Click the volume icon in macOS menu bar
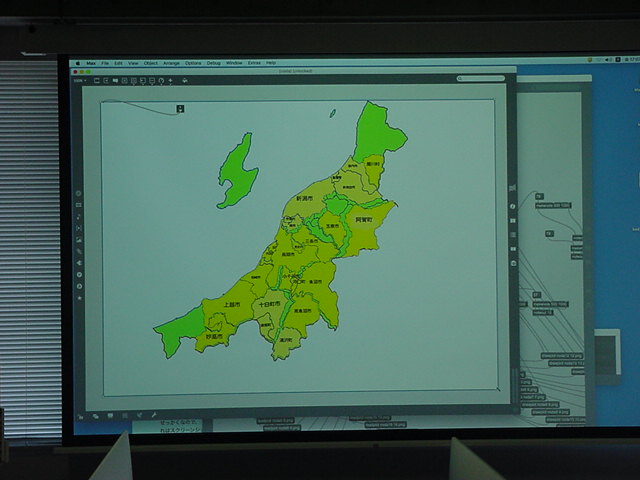Image resolution: width=640 pixels, height=480 pixels. click(x=608, y=60)
